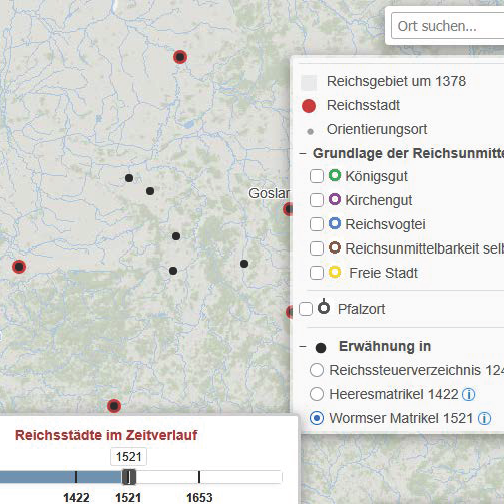Viewport: 504px width, 504px height.
Task: Enable the Pfalzort checkbox
Action: coord(306,309)
